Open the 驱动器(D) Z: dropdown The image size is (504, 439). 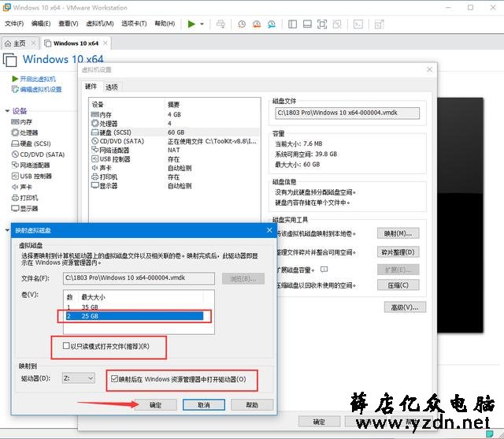[79, 378]
